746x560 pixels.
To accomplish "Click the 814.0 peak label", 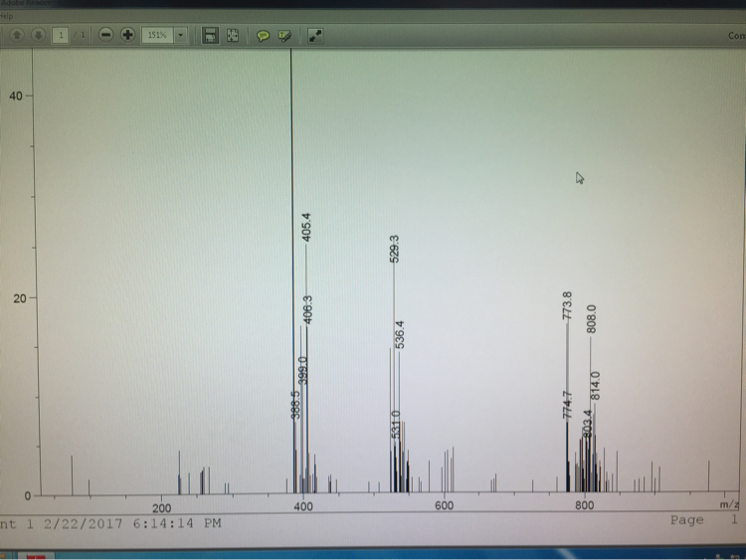I will (595, 386).
